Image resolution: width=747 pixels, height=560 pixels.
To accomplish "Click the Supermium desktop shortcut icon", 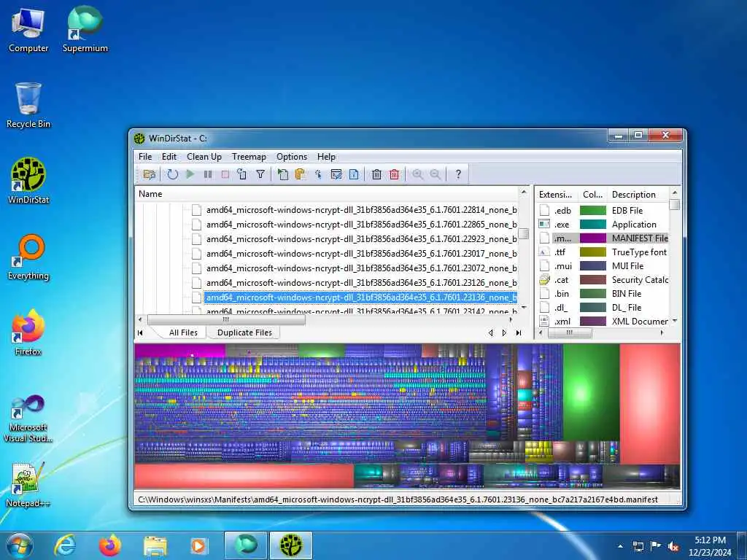I will click(x=85, y=29).
